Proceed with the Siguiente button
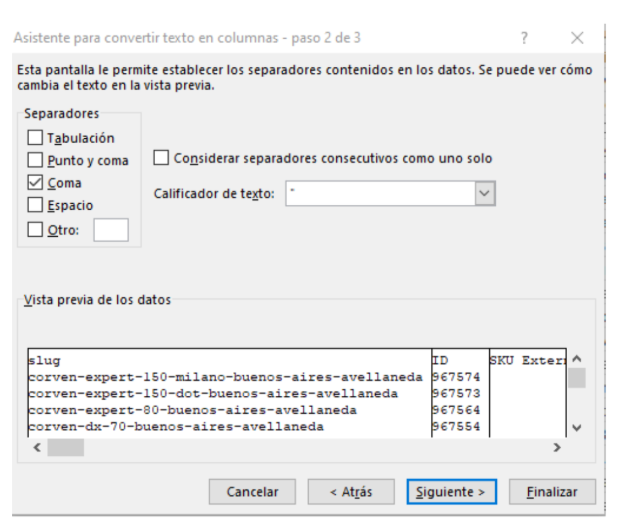This screenshot has width=619, height=520. (x=452, y=492)
